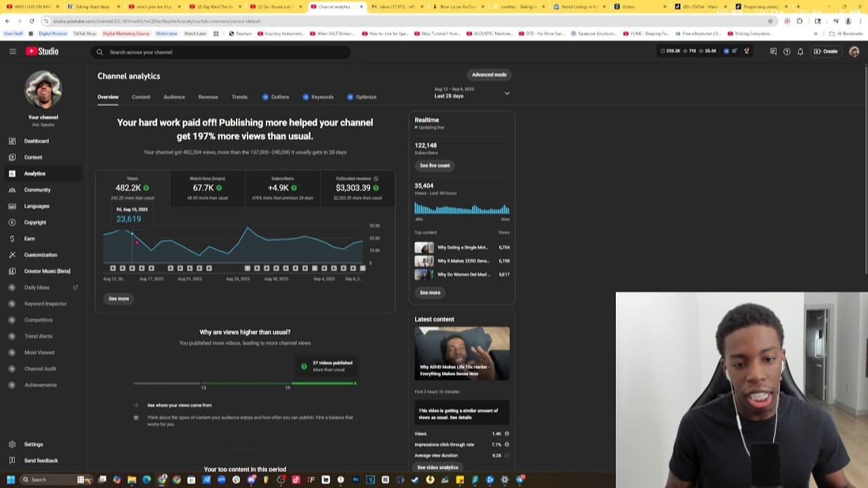Click in the Search across your channel field
The width and height of the screenshot is (868, 488).
[221, 52]
